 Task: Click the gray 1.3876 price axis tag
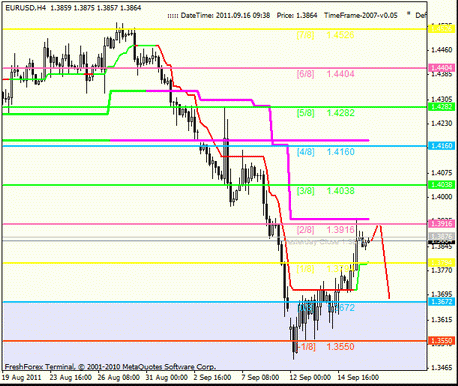tap(441, 236)
